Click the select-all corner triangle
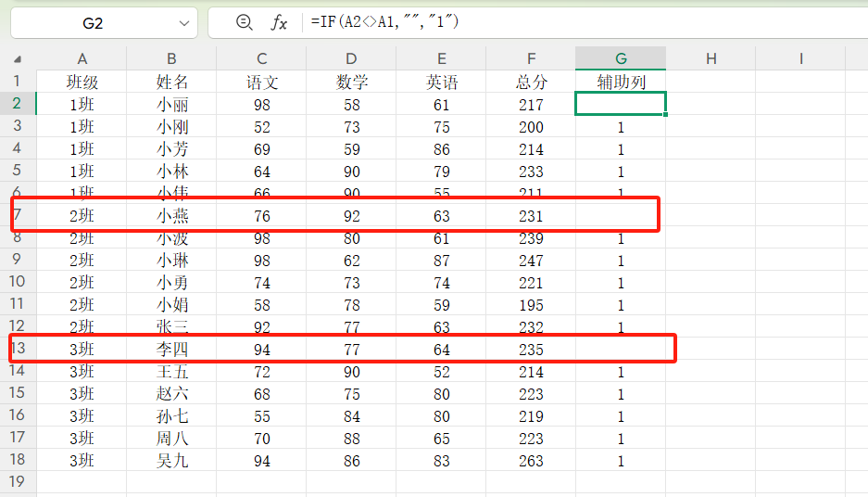 [18, 59]
